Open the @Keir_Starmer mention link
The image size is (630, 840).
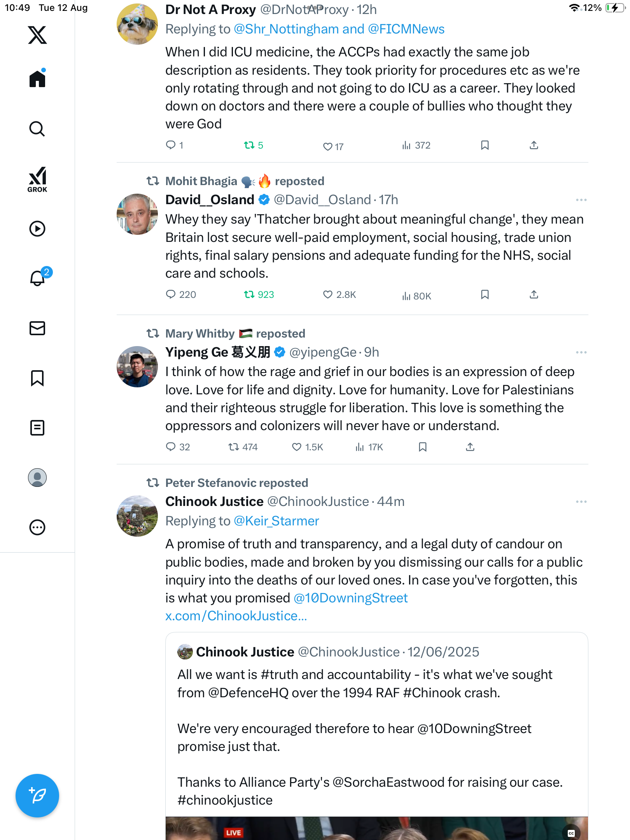[276, 521]
